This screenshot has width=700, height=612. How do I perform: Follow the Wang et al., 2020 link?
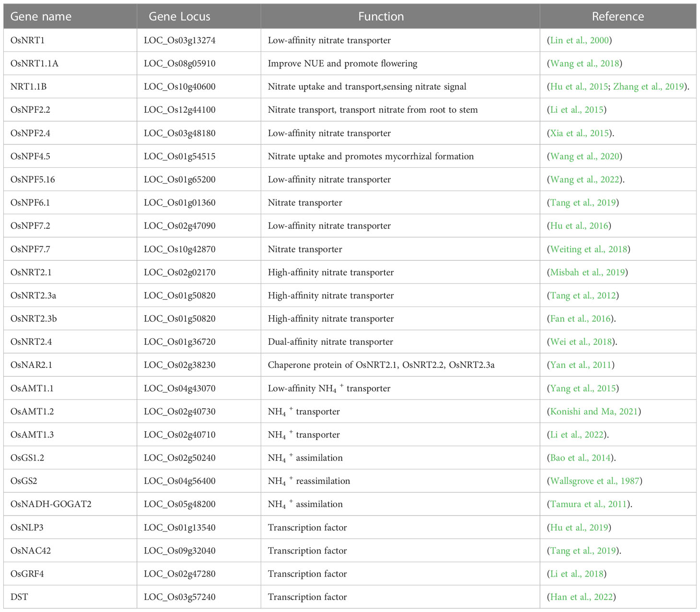click(x=584, y=156)
